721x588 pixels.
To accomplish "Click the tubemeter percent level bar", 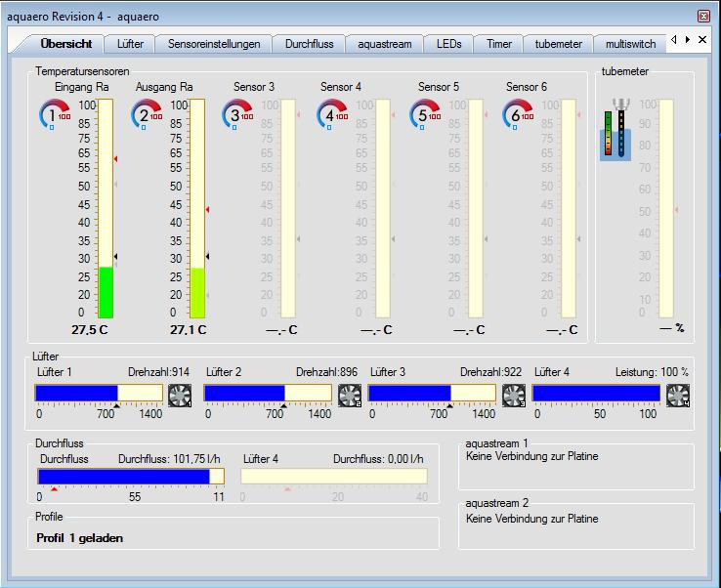I will (x=666, y=208).
